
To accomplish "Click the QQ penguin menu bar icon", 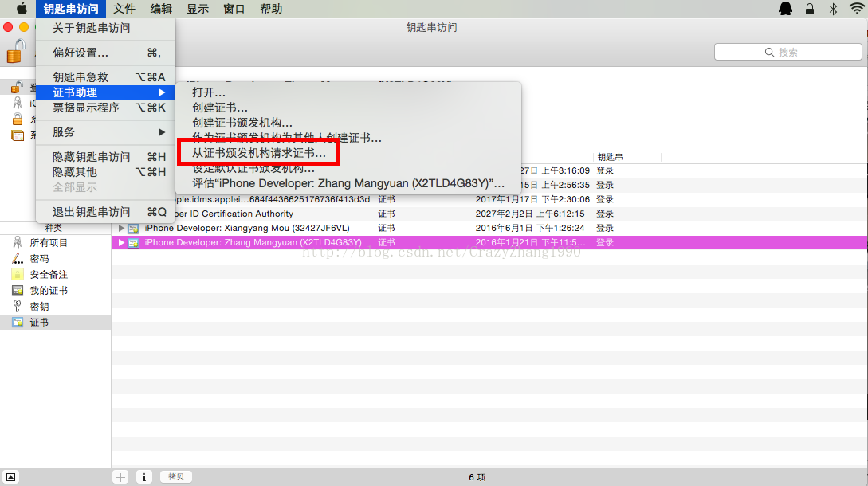I will (785, 8).
